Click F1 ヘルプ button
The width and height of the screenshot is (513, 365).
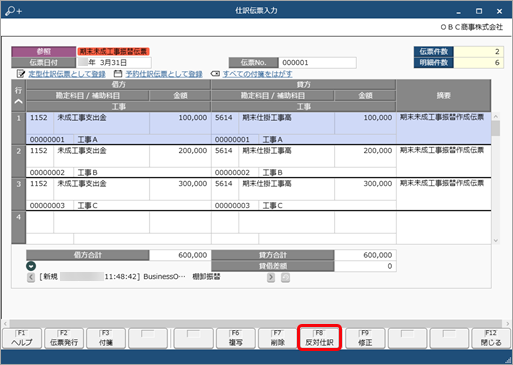[x=22, y=338]
